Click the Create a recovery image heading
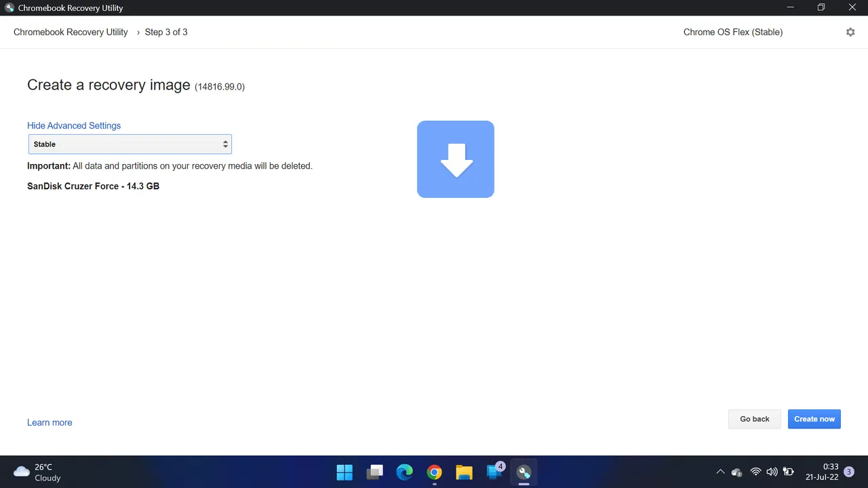Image resolution: width=868 pixels, height=488 pixels. pyautogui.click(x=108, y=85)
